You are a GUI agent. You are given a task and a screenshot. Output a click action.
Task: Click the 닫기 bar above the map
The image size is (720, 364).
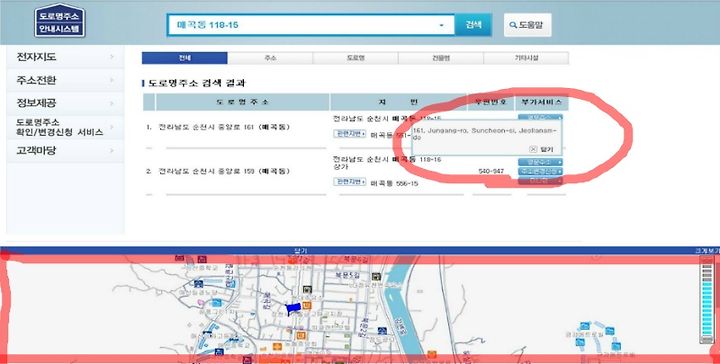[x=300, y=251]
